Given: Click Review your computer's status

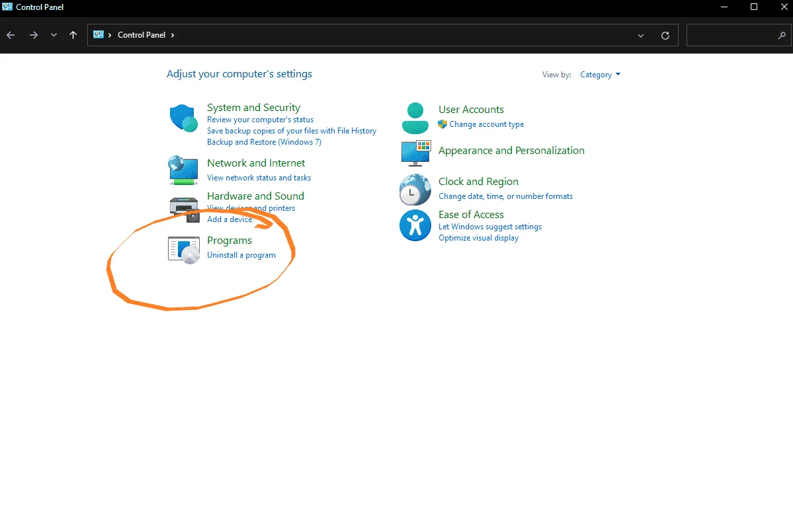Looking at the screenshot, I should pos(260,120).
